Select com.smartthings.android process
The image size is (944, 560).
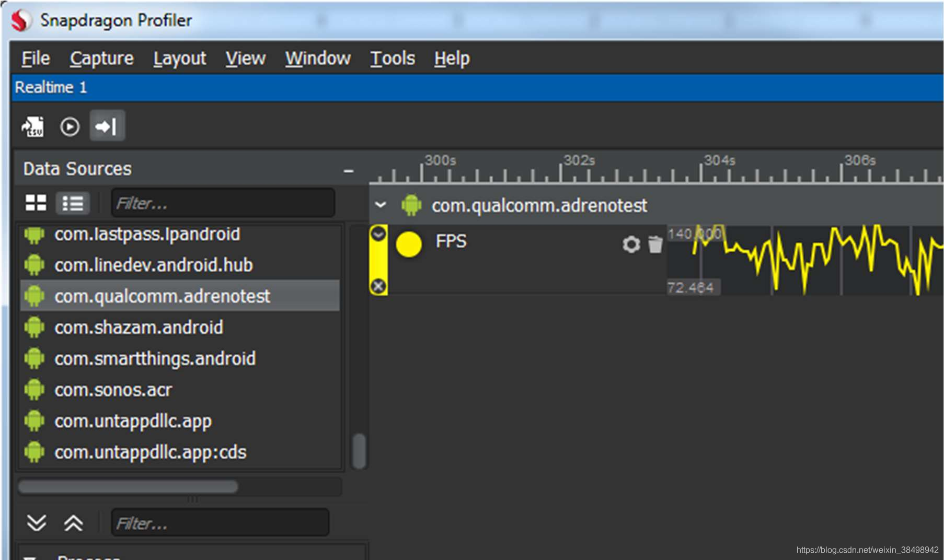pyautogui.click(x=180, y=359)
